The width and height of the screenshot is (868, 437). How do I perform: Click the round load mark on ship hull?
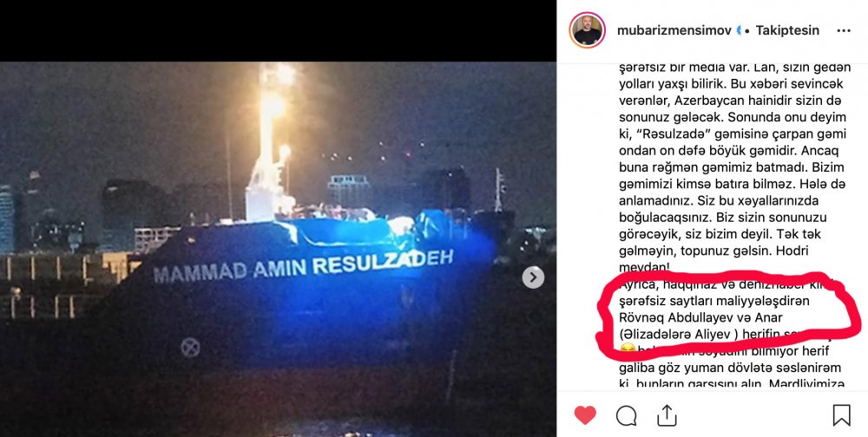pos(190,348)
